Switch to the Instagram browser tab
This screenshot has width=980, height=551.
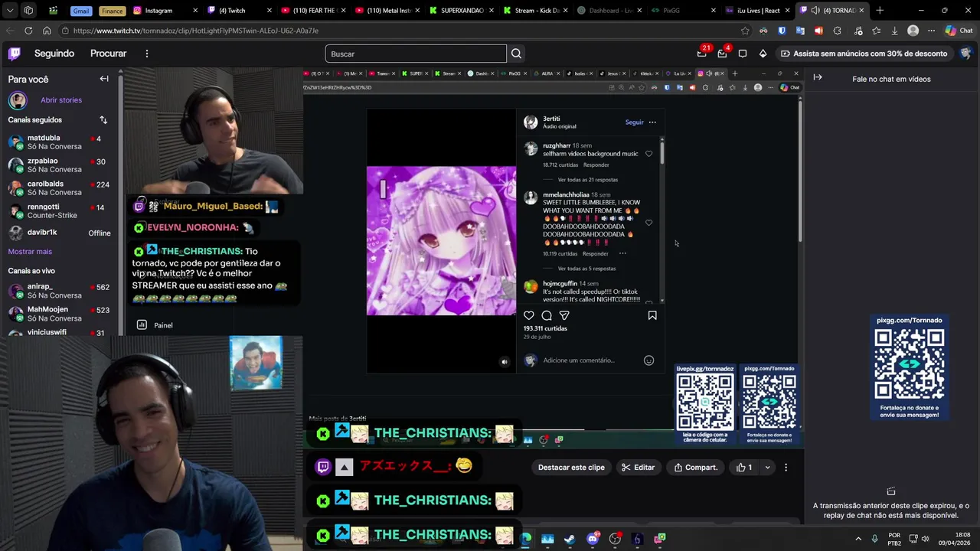[165, 11]
